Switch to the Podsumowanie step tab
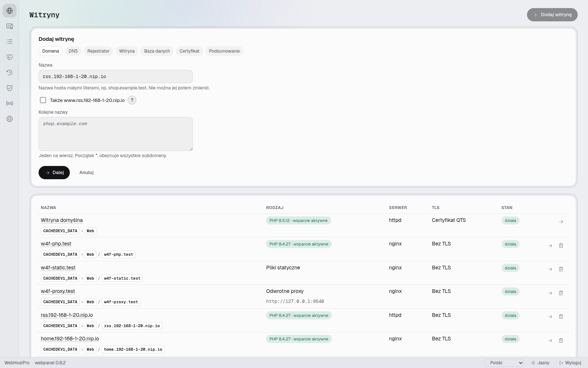The width and height of the screenshot is (588, 368). pos(224,51)
